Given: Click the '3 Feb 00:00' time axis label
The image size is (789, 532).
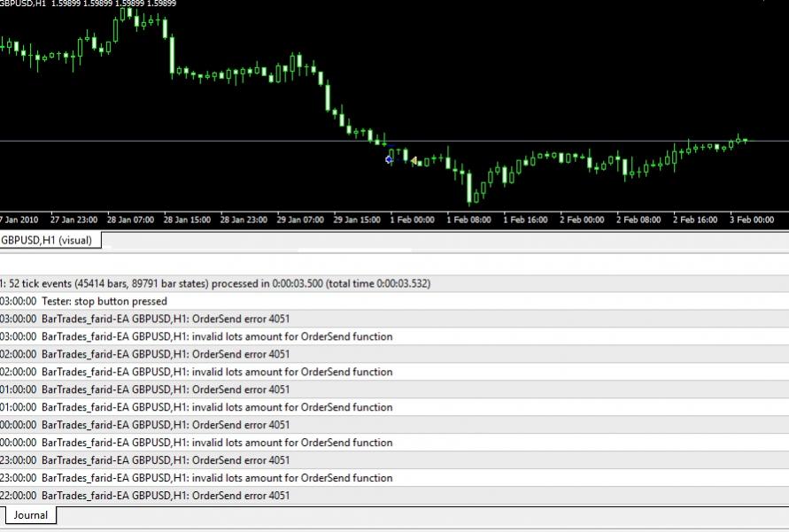Looking at the screenshot, I should pos(752,220).
